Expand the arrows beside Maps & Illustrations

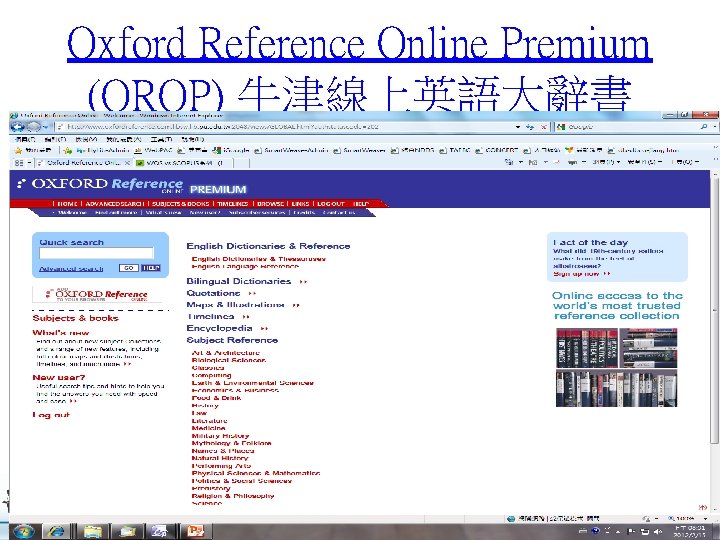point(296,305)
